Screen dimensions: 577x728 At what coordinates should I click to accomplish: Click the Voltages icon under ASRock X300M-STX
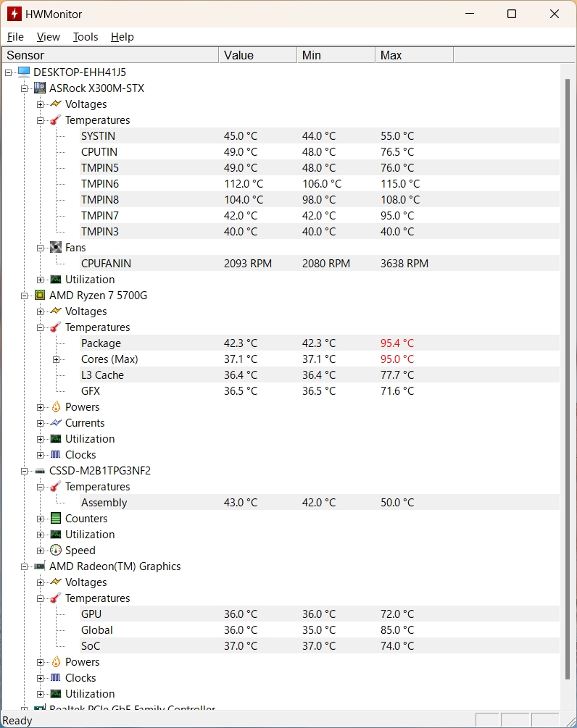point(56,104)
